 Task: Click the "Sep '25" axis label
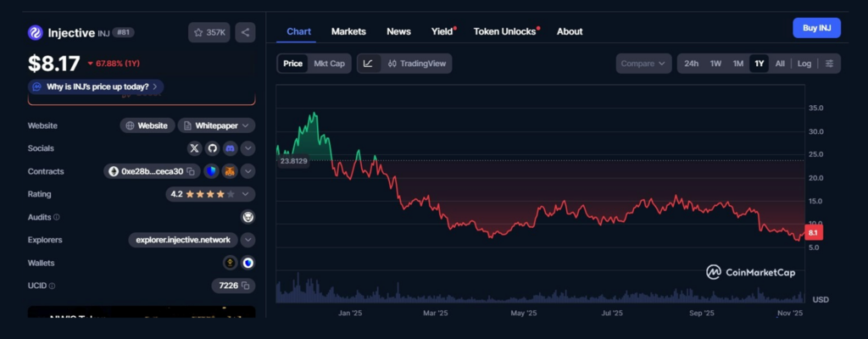[701, 314]
